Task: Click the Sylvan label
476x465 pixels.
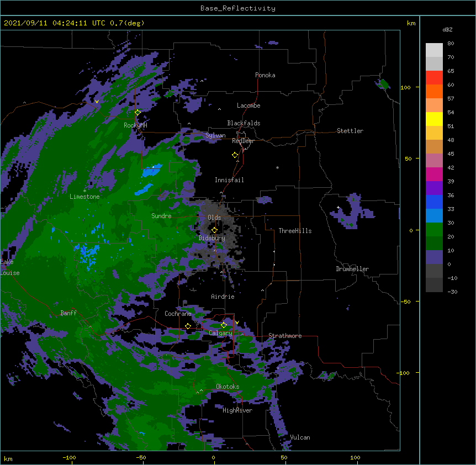Action: [x=215, y=135]
